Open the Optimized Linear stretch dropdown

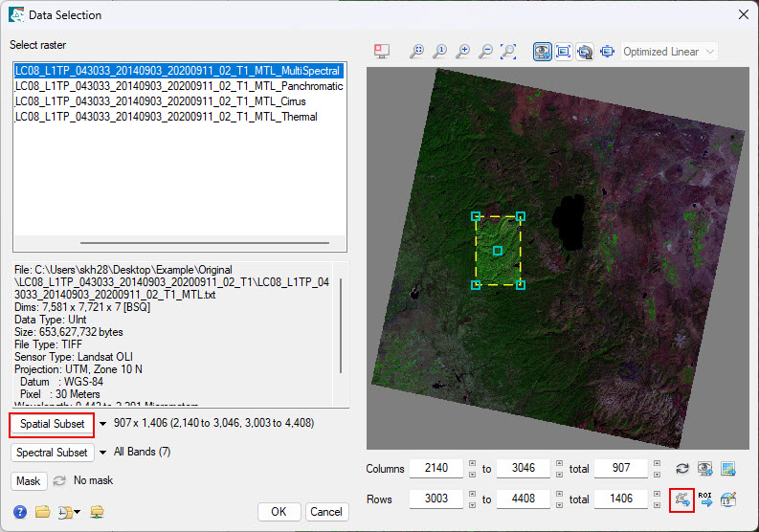[669, 52]
